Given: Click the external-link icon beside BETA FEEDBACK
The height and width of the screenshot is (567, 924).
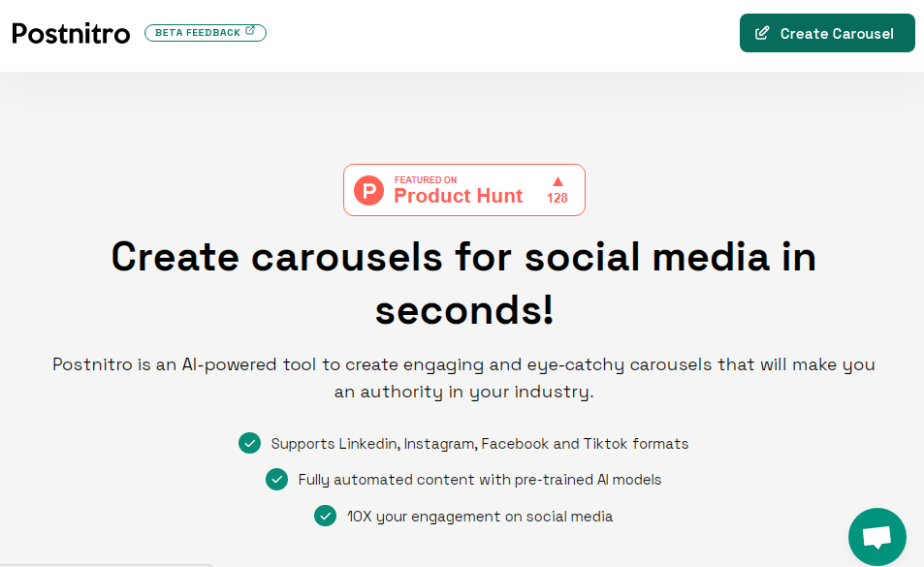Looking at the screenshot, I should tap(252, 31).
